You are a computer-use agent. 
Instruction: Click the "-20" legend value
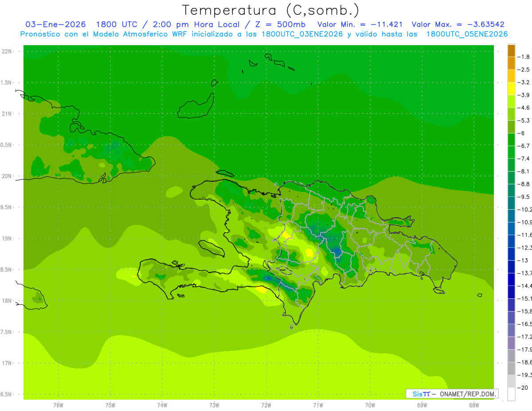523,388
